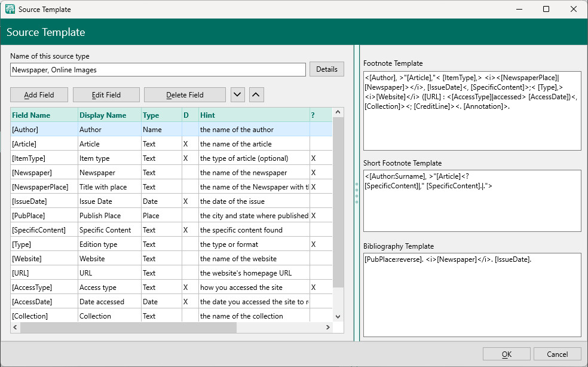Move selected field down with down-arrow button
Image resolution: width=588 pixels, height=367 pixels.
237,94
